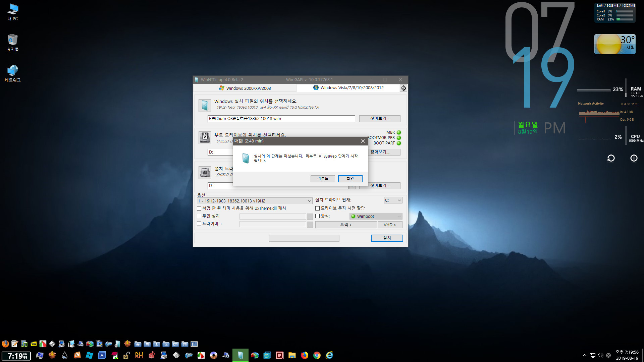Toggle the 방식 (mode) checkbox
The width and height of the screenshot is (644, 362).
[317, 216]
